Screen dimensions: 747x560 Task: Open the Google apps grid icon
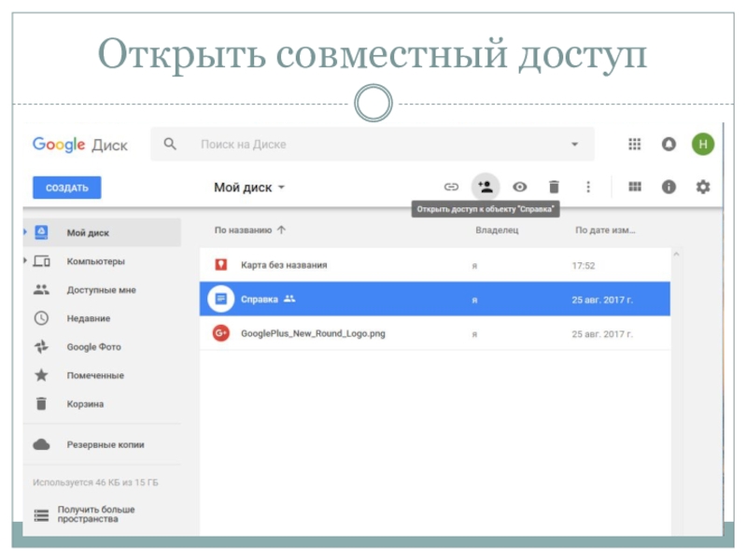click(x=634, y=144)
